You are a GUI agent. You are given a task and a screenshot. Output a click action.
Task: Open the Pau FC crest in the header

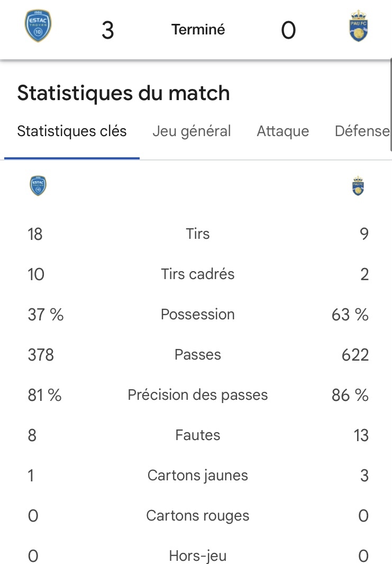(358, 26)
